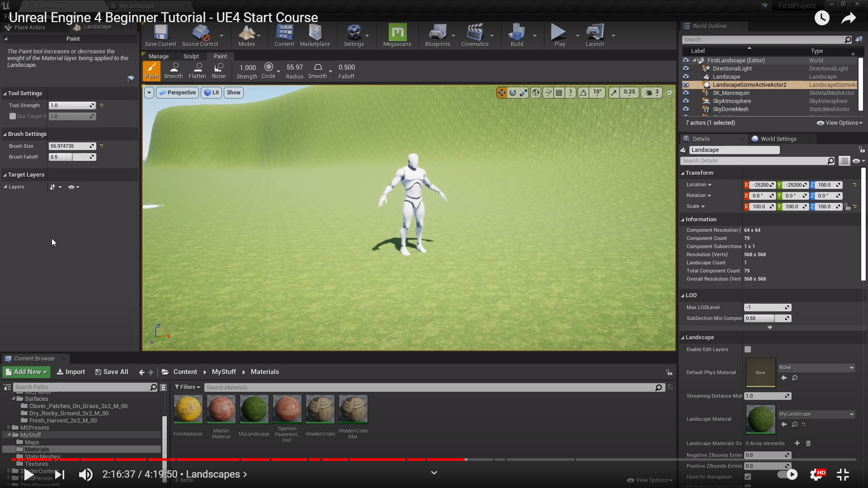Image resolution: width=868 pixels, height=488 pixels.
Task: Select the Noise landscape tool
Action: tap(219, 70)
